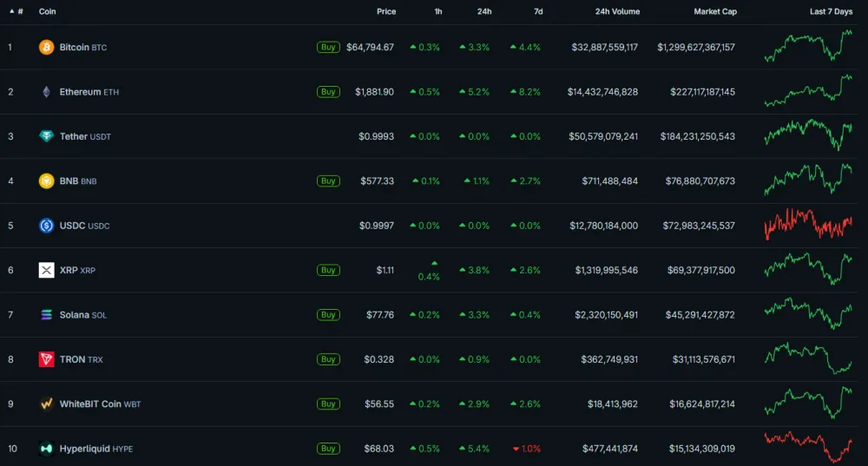Viewport: 868px width, 466px height.
Task: Open Bitcoin's 7-day sparkline chart
Action: click(808, 46)
